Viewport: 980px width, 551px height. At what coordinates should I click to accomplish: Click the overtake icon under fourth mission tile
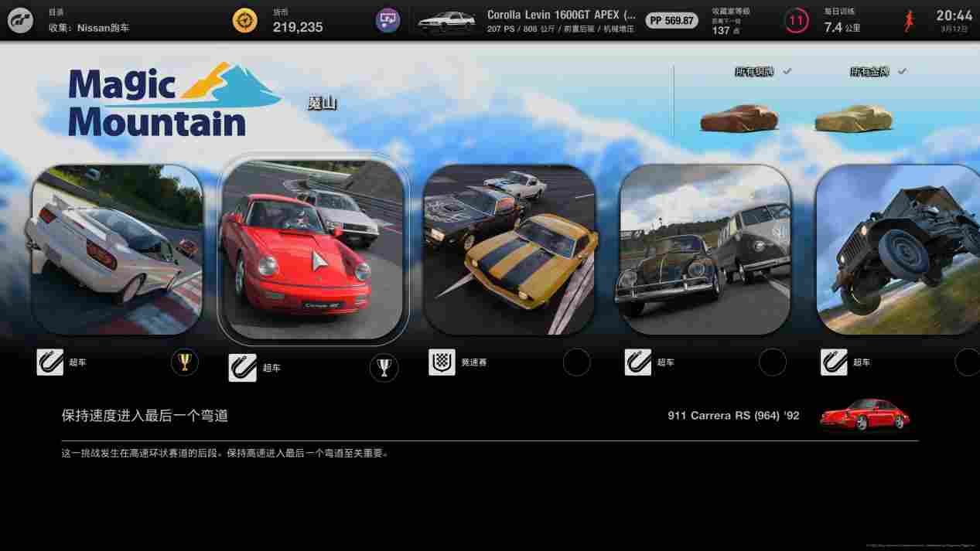coord(637,362)
